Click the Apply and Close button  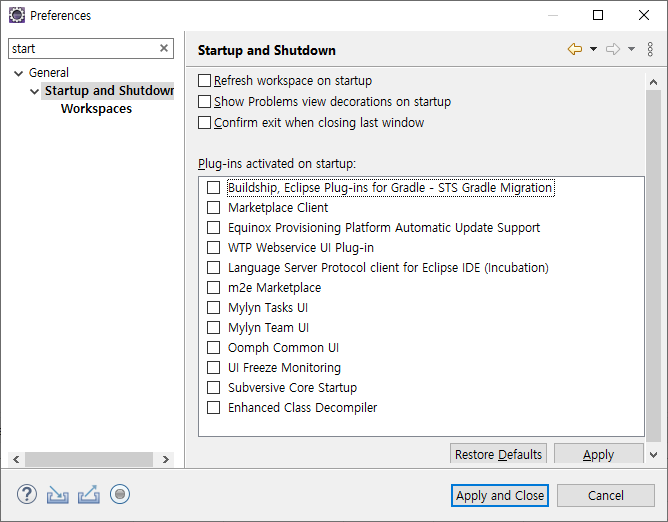500,496
